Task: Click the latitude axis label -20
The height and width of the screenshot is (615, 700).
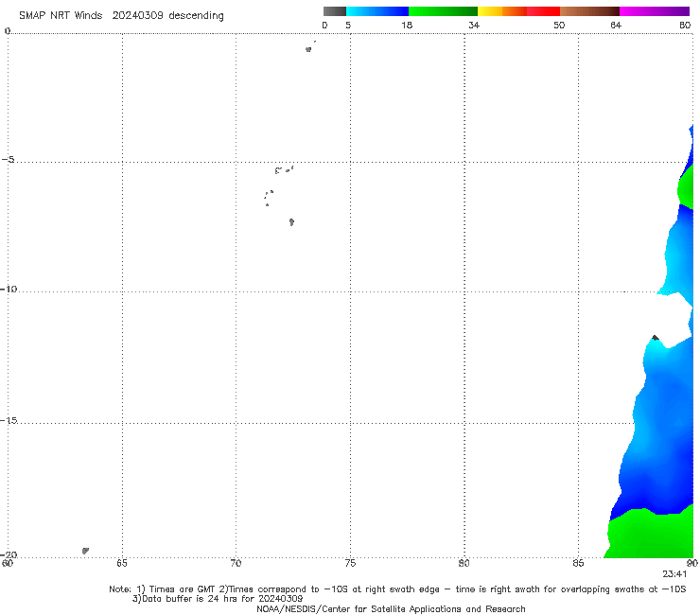Action: 9,554
